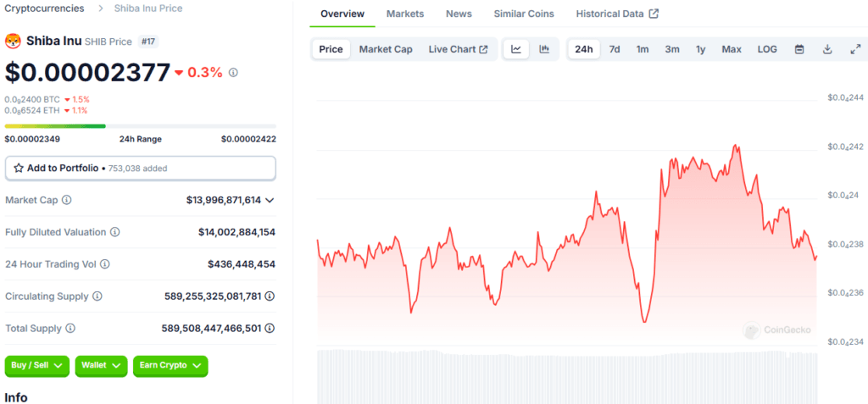Click the 0.0₈6524 ETH price text
Screen dimensions: 868x404
[32, 110]
